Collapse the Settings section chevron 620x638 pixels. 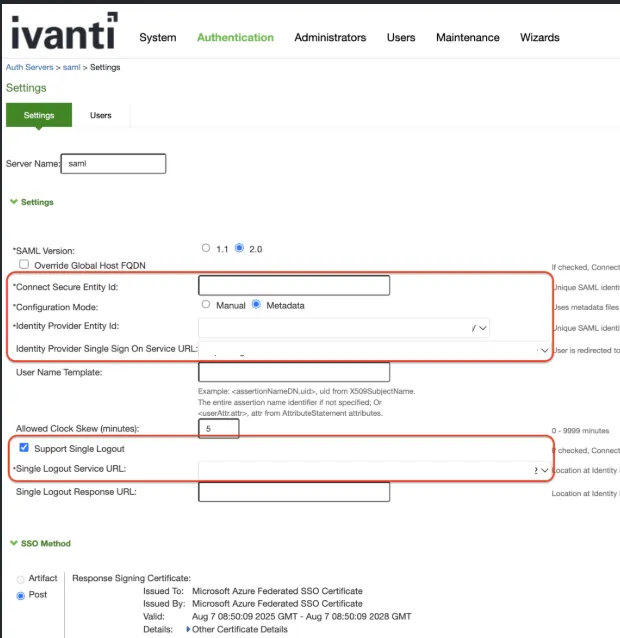14,202
